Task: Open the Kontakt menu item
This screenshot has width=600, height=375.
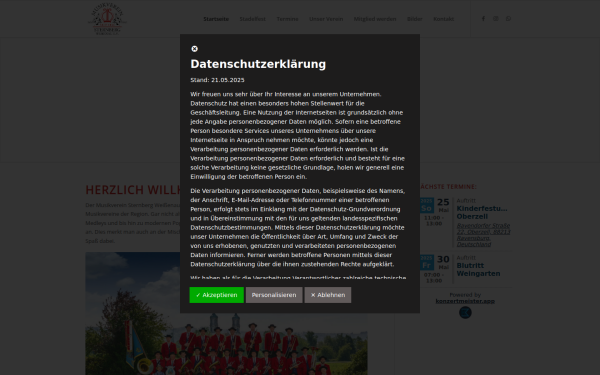Action: pos(443,19)
